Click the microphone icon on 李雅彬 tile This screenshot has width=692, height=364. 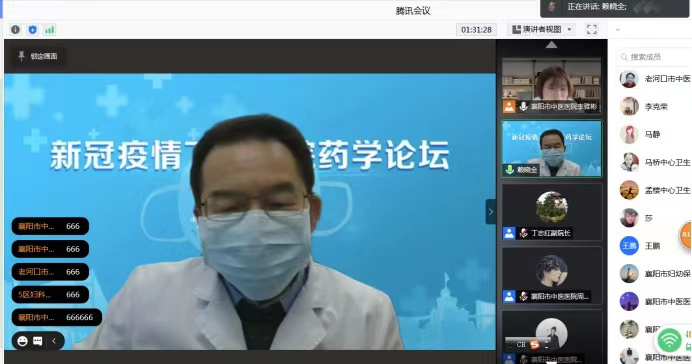523,106
